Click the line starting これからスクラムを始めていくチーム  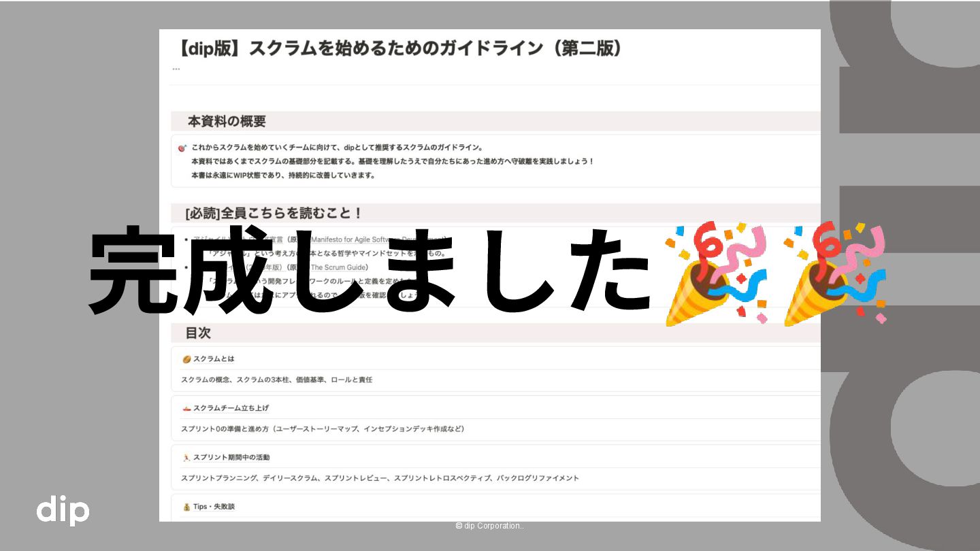click(337, 148)
